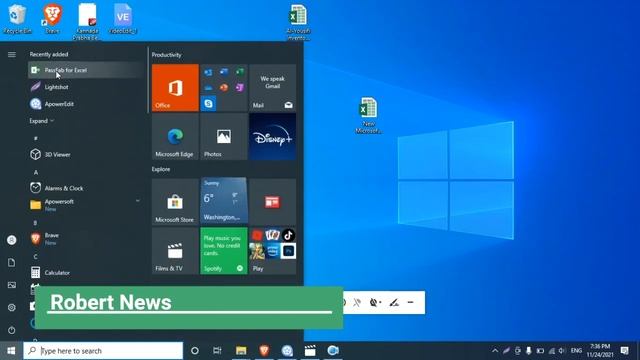The width and height of the screenshot is (640, 360).
Task: Open the Excel file at top of desktop
Action: 298,22
